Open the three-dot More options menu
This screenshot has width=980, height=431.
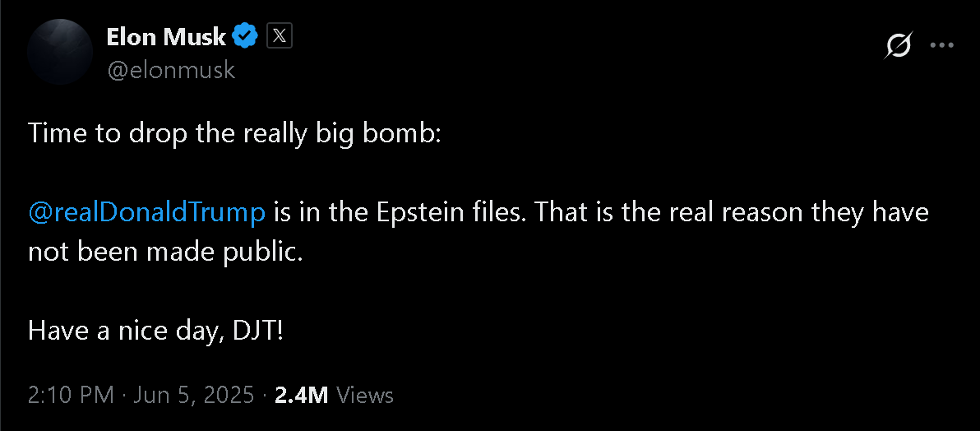(941, 45)
